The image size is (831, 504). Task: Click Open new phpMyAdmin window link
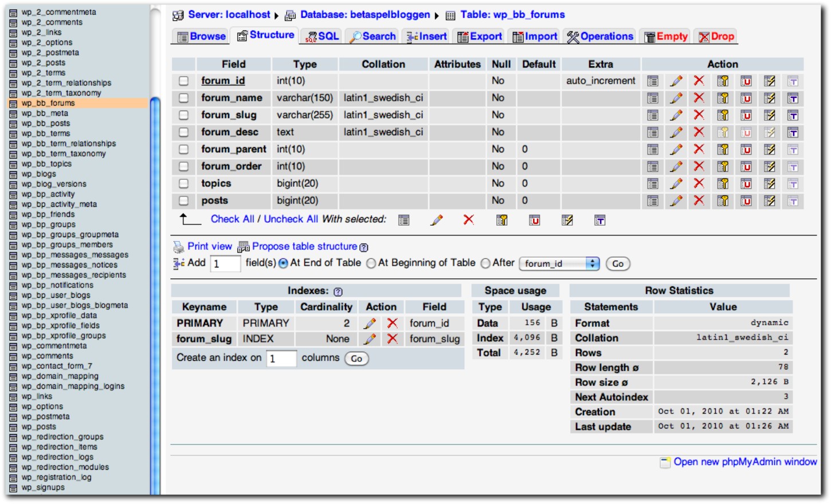coord(745,462)
